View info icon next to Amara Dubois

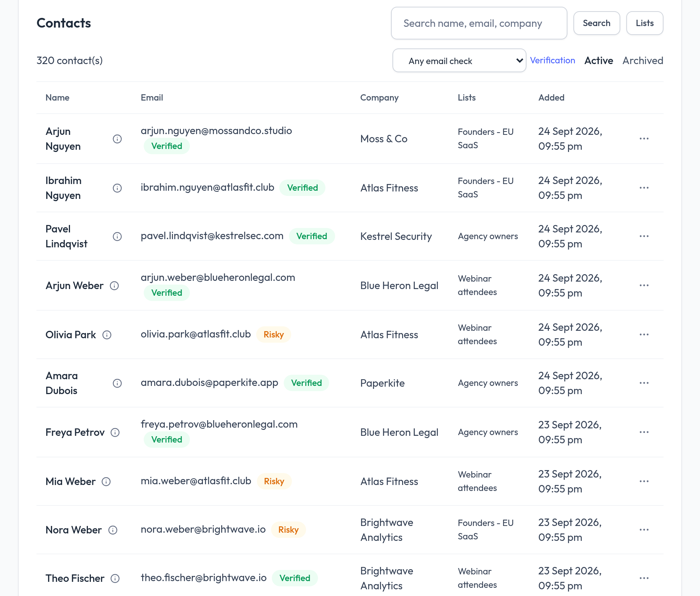coord(117,383)
